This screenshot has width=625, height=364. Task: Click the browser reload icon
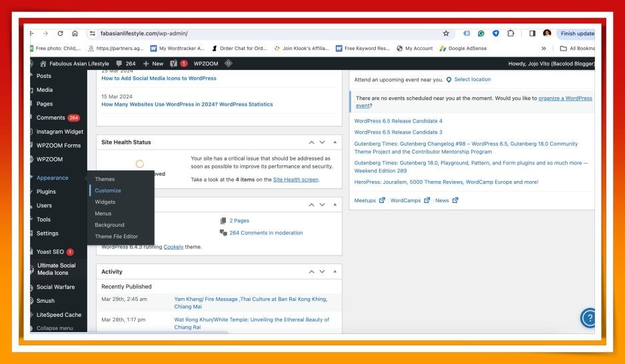pyautogui.click(x=59, y=33)
